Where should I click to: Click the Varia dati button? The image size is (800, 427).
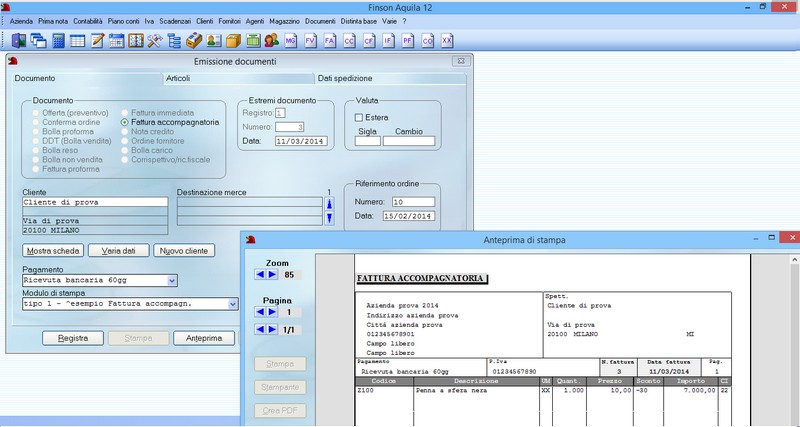pyautogui.click(x=118, y=251)
